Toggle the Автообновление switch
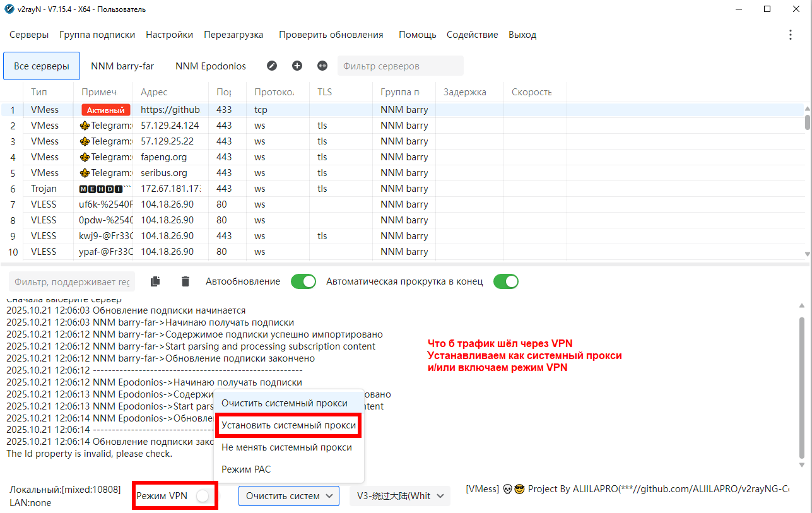This screenshot has height=513, width=812. tap(303, 281)
